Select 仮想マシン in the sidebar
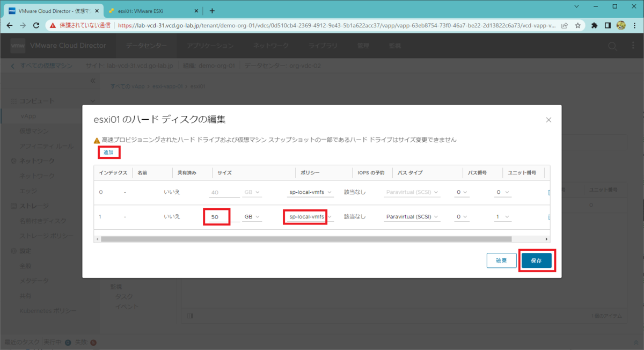 [x=34, y=131]
